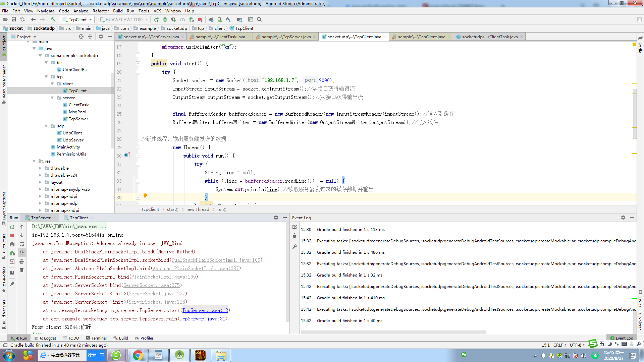Click the Make Project hammer icon

point(53,19)
